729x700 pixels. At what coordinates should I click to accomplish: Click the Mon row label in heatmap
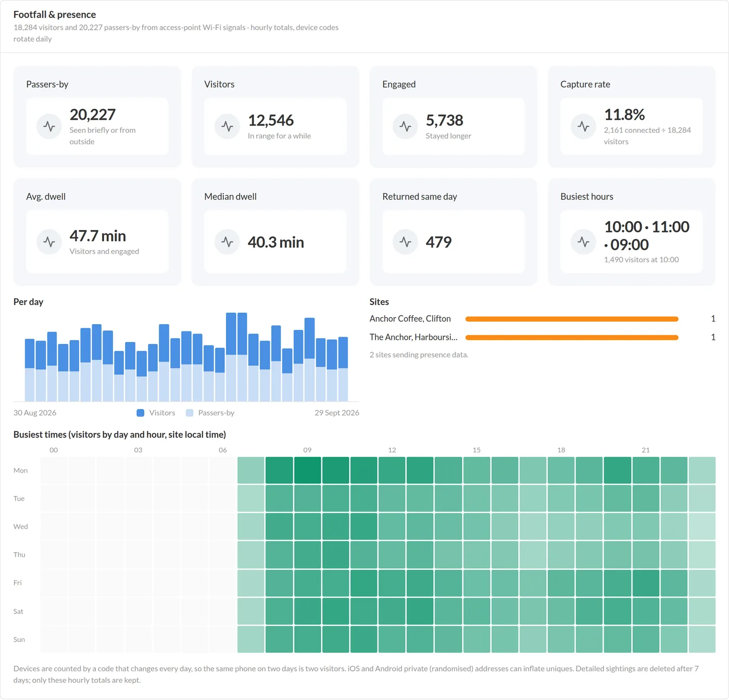20,470
